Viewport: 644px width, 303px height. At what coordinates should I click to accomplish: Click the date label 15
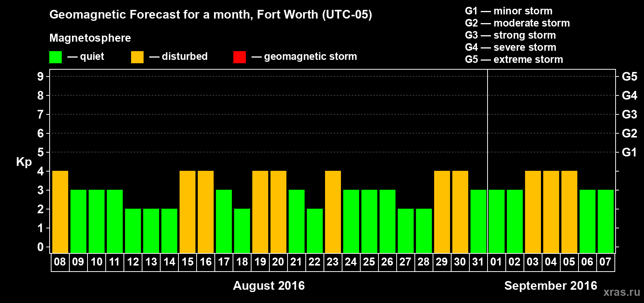coord(188,262)
